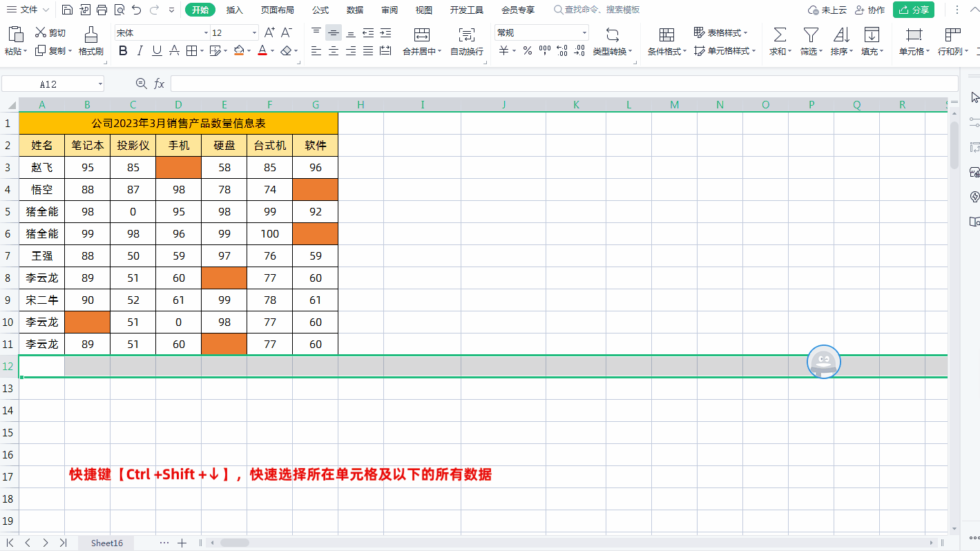Click the AutoSum (求和) sigma icon
This screenshot has height=551, width=980.
point(780,35)
